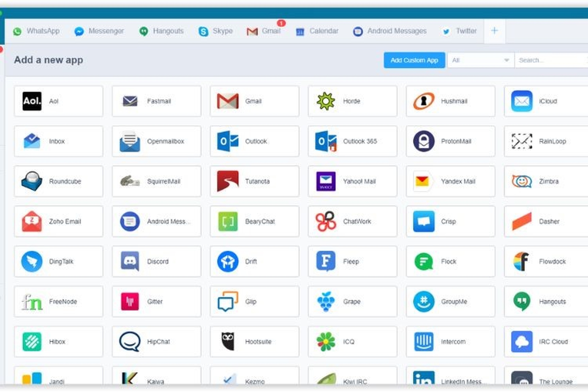This screenshot has width=588, height=392.
Task: Choose the Zimbra icon
Action: tap(522, 181)
